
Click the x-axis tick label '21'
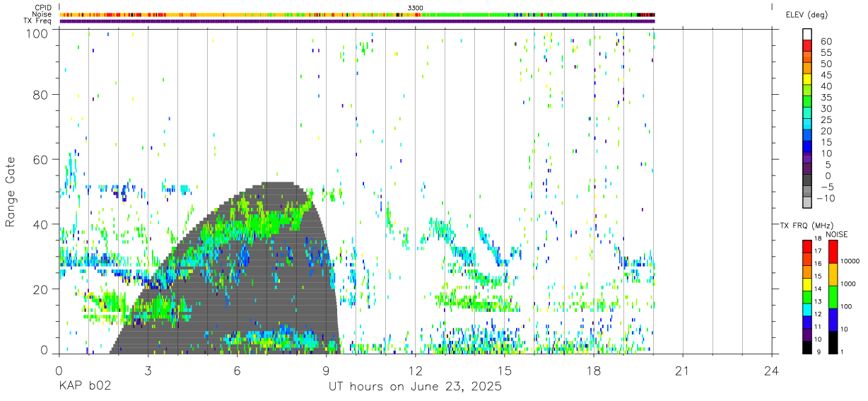pyautogui.click(x=683, y=370)
